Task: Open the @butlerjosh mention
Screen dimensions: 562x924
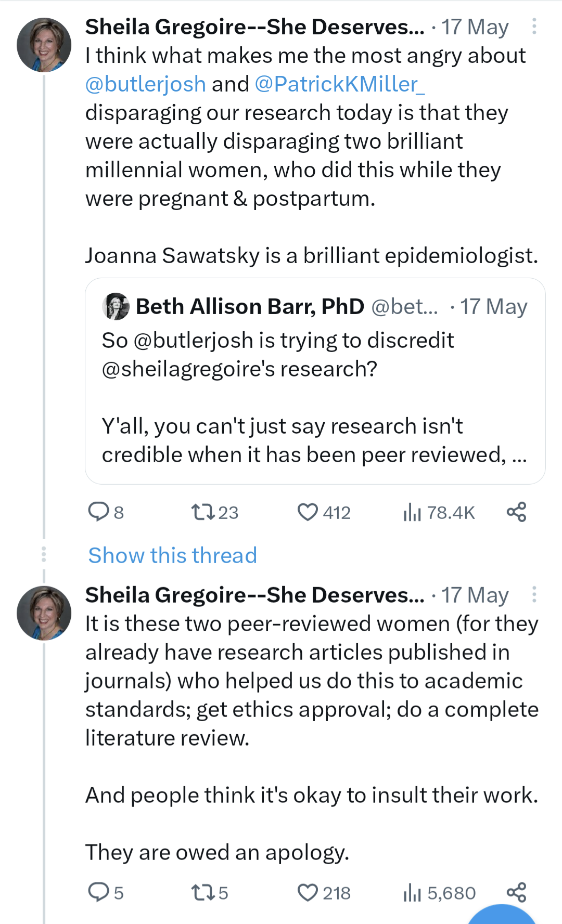Action: (146, 84)
